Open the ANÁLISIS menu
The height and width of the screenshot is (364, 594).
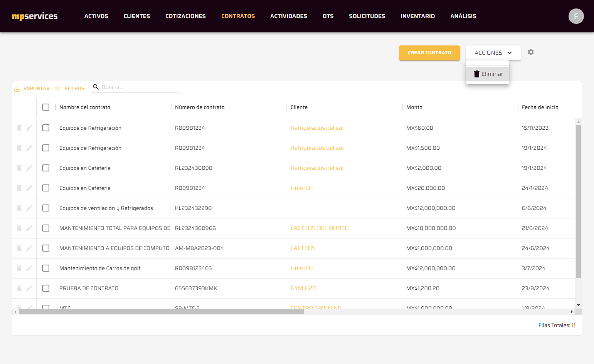[x=463, y=16]
